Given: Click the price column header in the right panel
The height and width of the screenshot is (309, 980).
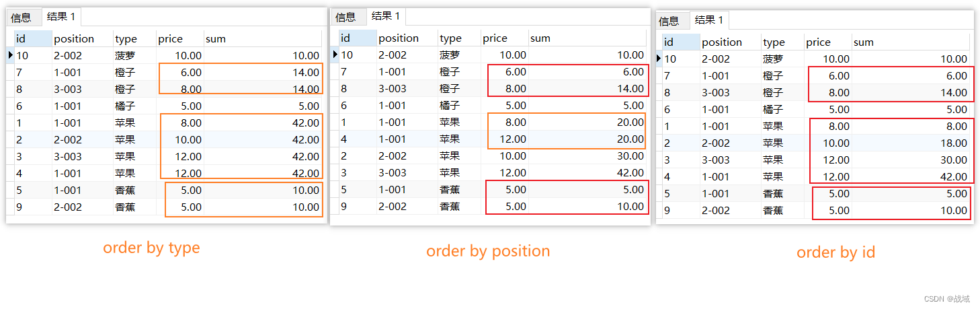Looking at the screenshot, I should point(828,42).
